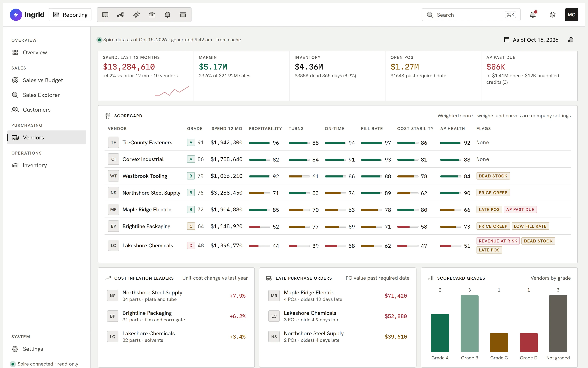This screenshot has width=588, height=368.
Task: Open the archive box icon in the toolbar
Action: (183, 15)
